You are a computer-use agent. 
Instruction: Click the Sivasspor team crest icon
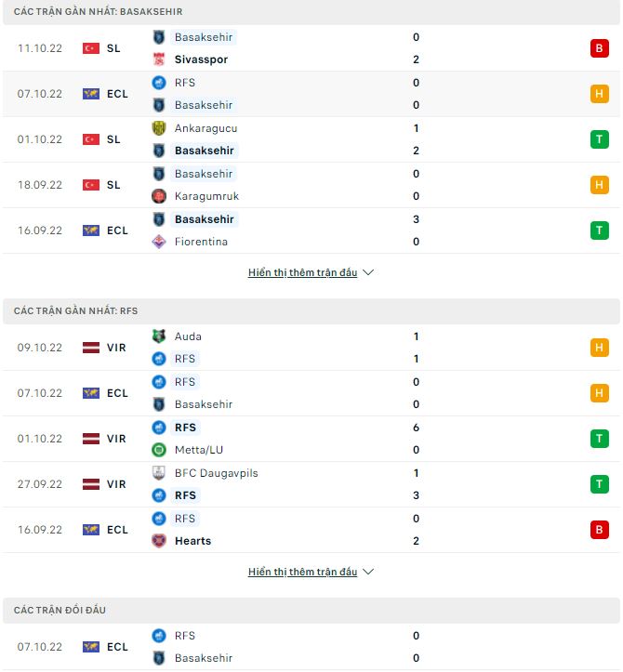[158, 59]
